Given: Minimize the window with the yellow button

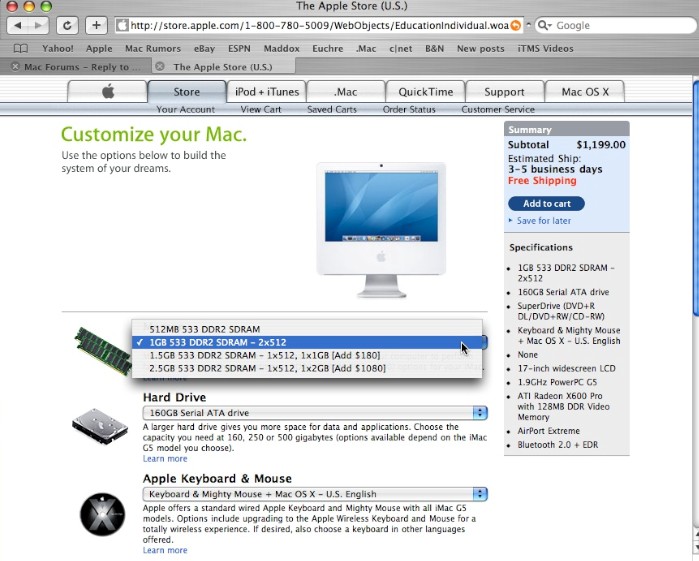Looking at the screenshot, I should (29, 6).
